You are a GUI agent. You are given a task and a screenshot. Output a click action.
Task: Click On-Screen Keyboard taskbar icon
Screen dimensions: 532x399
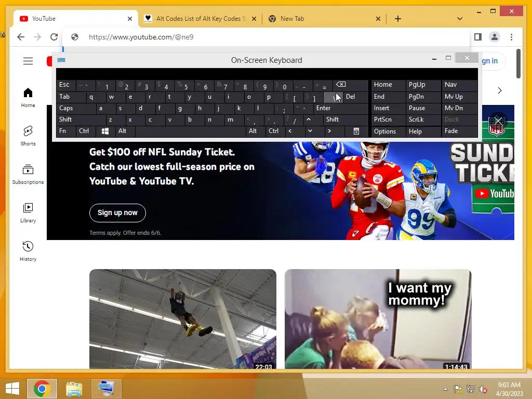pos(106,389)
